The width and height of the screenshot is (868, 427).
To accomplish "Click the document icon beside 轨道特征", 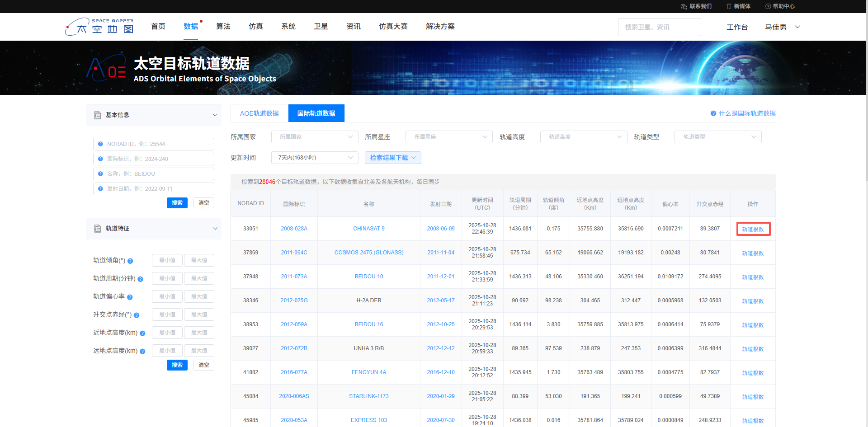I will [x=98, y=229].
